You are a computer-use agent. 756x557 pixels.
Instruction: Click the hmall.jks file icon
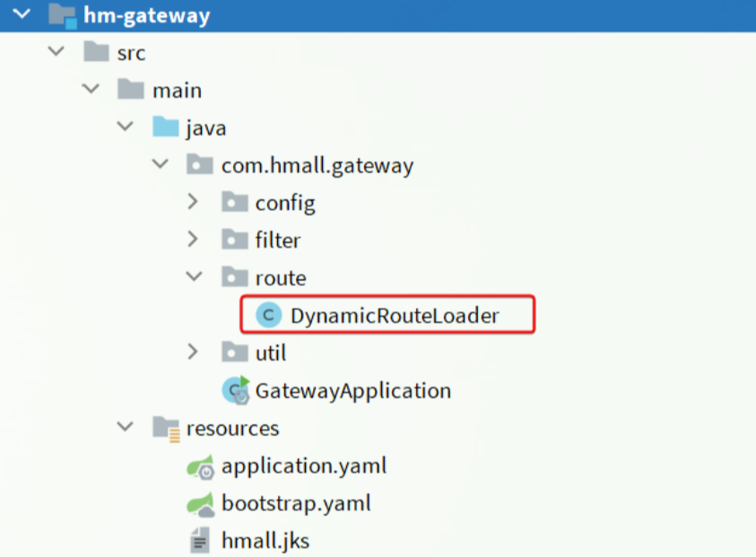[200, 541]
